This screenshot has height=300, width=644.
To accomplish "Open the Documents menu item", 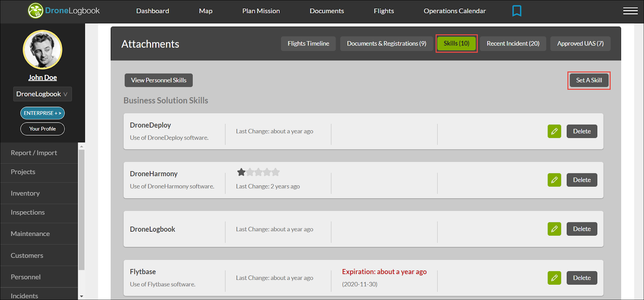I will 327,11.
